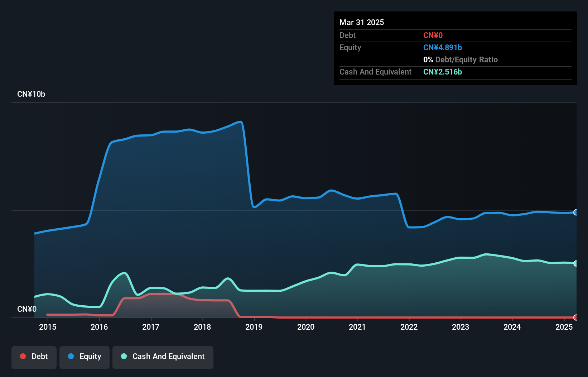Click the tooltip row label Equity
This screenshot has height=377, width=588.
pyautogui.click(x=350, y=47)
